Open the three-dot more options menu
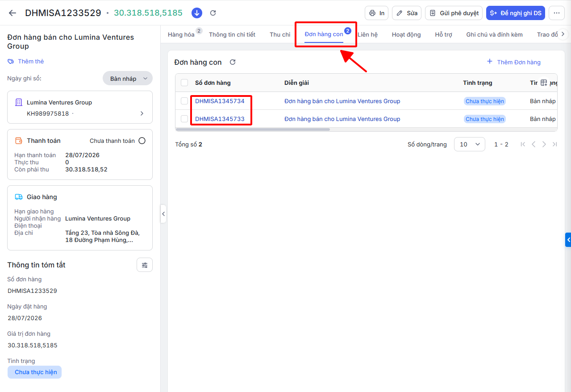 point(556,13)
